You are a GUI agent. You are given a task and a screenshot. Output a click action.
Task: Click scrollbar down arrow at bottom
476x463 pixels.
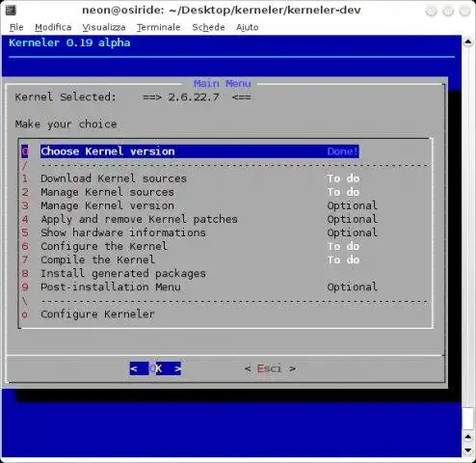tap(468, 449)
